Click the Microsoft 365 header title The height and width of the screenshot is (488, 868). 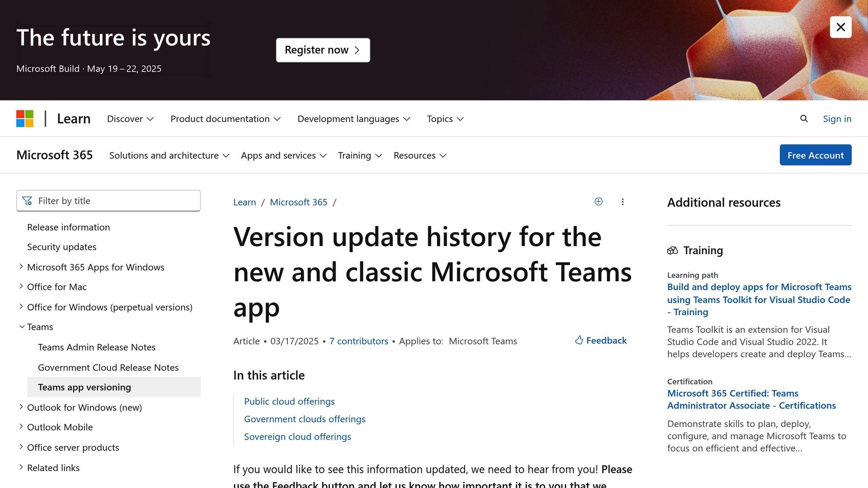click(x=54, y=155)
